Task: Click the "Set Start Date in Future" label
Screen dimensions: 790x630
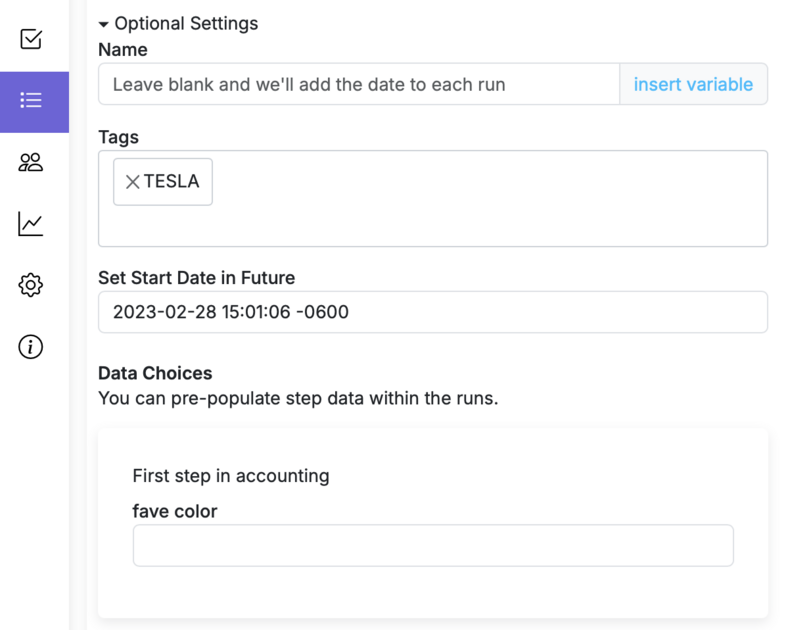Action: click(x=196, y=278)
